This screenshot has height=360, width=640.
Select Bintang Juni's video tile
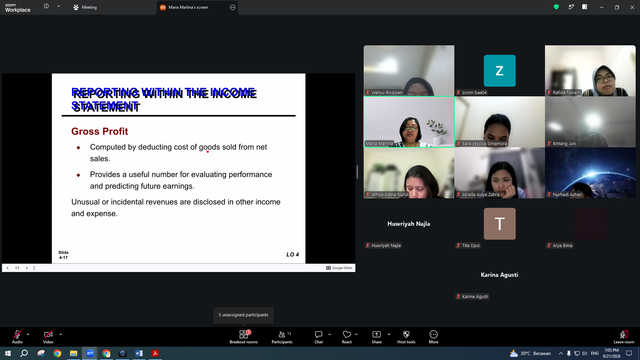590,122
